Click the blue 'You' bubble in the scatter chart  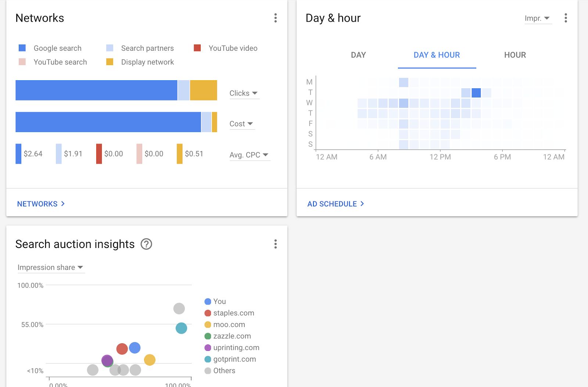[135, 348]
